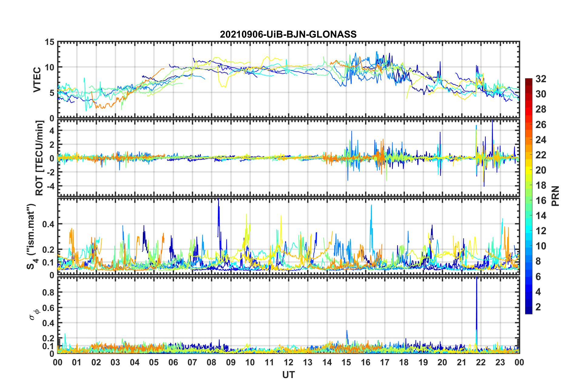Pick the cyan segment of PRN colorbar
The width and height of the screenshot is (577, 392).
(x=529, y=229)
